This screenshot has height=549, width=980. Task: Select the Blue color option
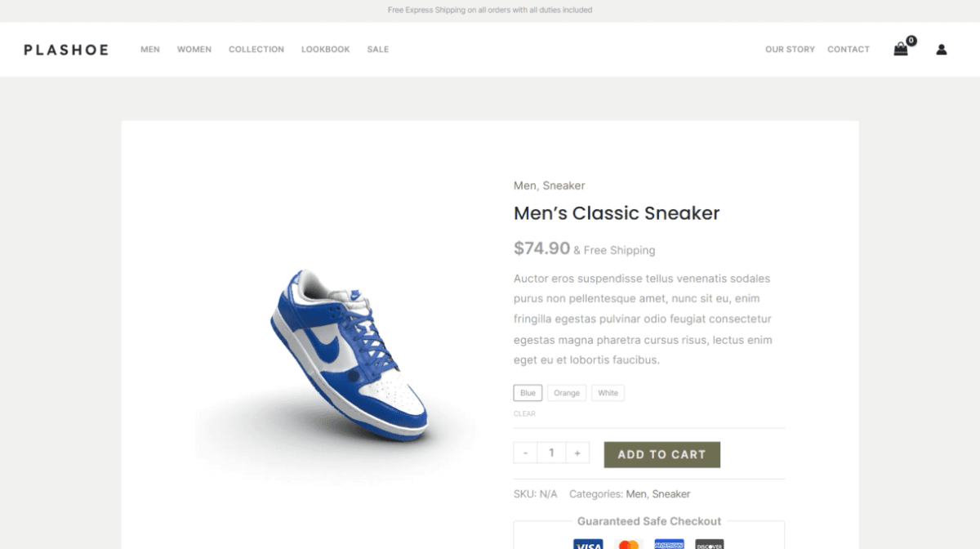[528, 393]
